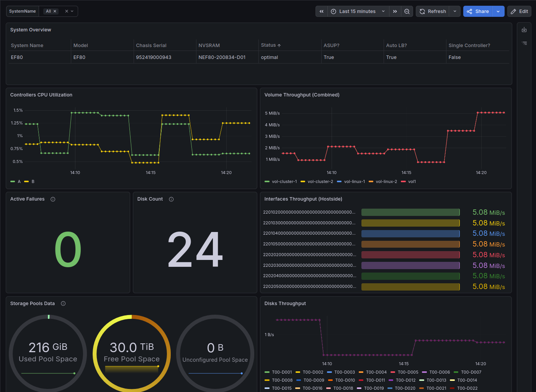Click the 220202 red interface bar gauge
The height and width of the screenshot is (392, 536).
410,255
